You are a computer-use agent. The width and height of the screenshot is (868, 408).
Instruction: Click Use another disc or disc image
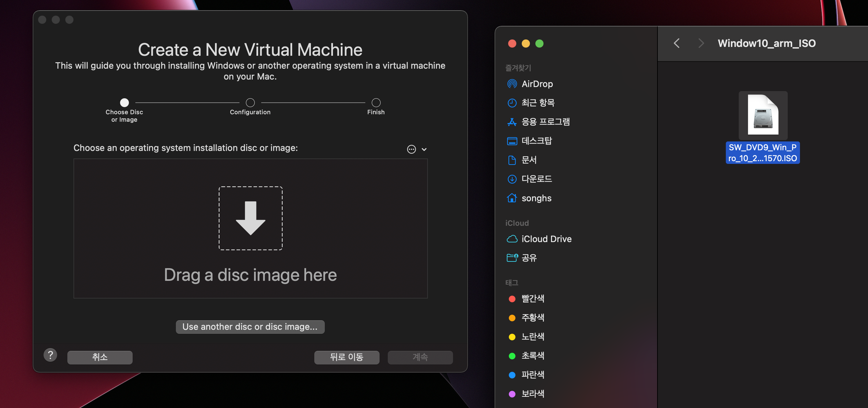[250, 327]
